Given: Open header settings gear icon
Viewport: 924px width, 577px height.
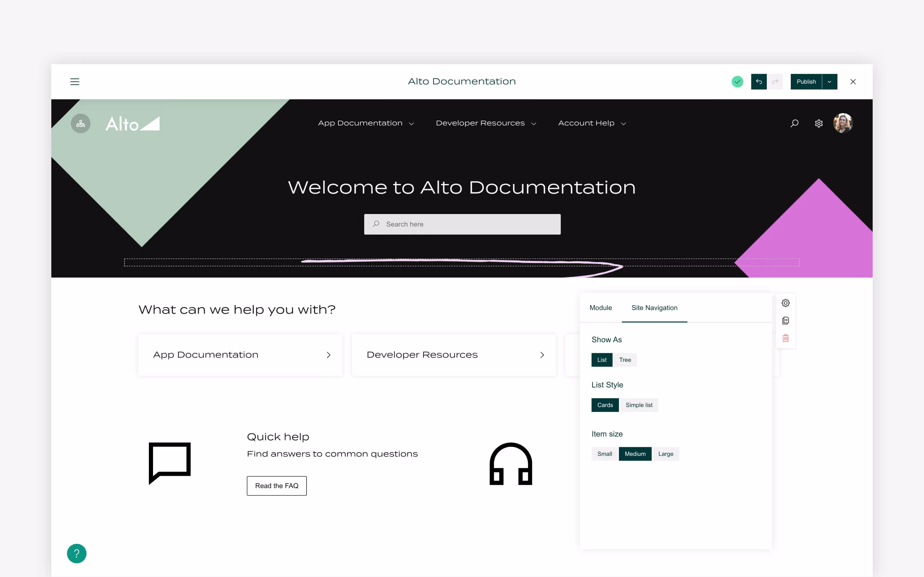Looking at the screenshot, I should coord(819,123).
